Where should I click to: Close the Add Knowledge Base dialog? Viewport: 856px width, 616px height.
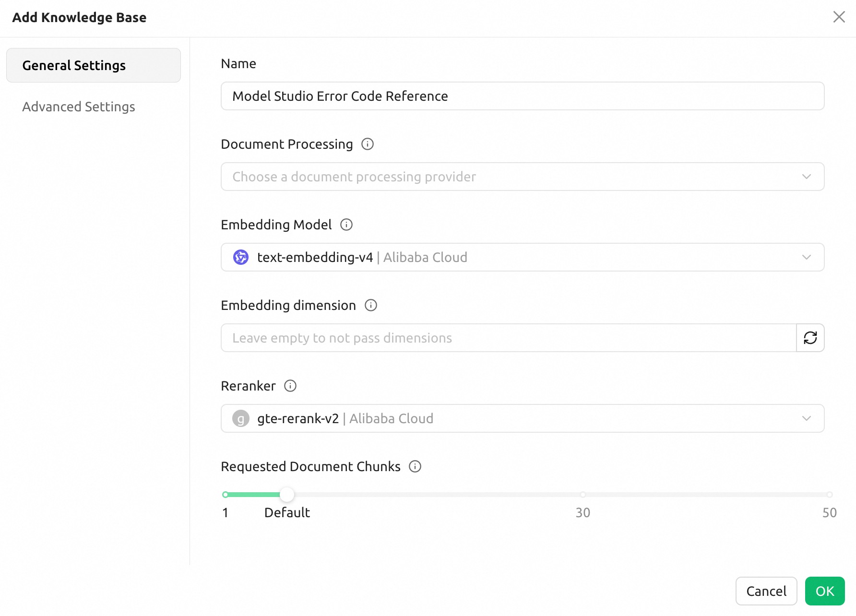pyautogui.click(x=839, y=17)
